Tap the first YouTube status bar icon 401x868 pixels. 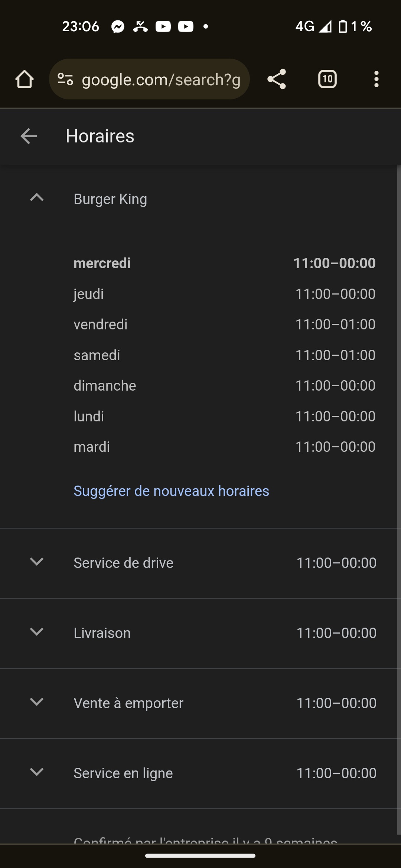pyautogui.click(x=163, y=27)
